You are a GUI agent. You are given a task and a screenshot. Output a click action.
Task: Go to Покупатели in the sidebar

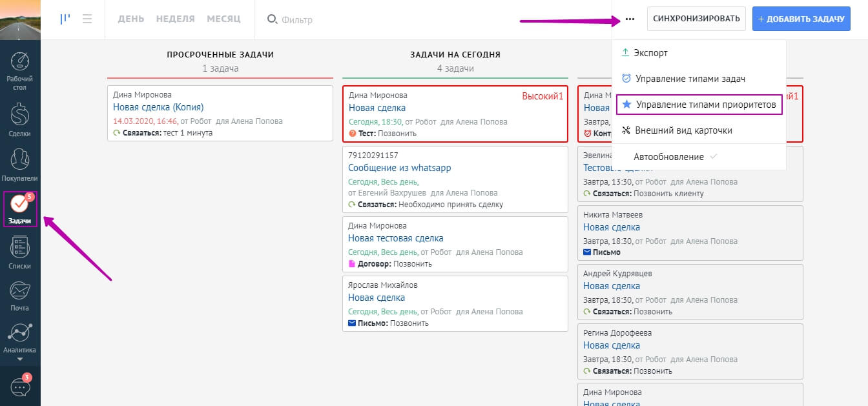(x=20, y=164)
